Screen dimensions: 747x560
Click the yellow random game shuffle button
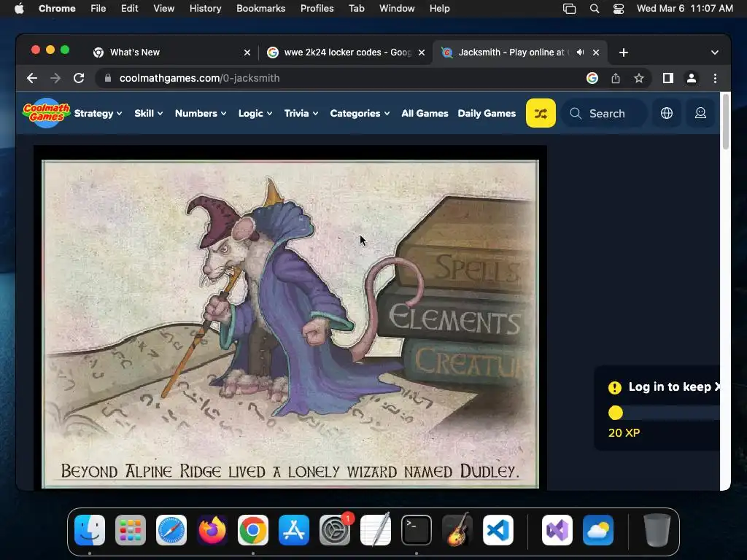pos(541,113)
